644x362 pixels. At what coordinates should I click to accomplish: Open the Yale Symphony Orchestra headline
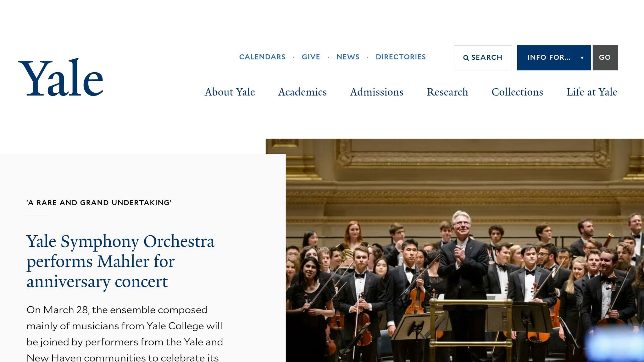pyautogui.click(x=120, y=261)
